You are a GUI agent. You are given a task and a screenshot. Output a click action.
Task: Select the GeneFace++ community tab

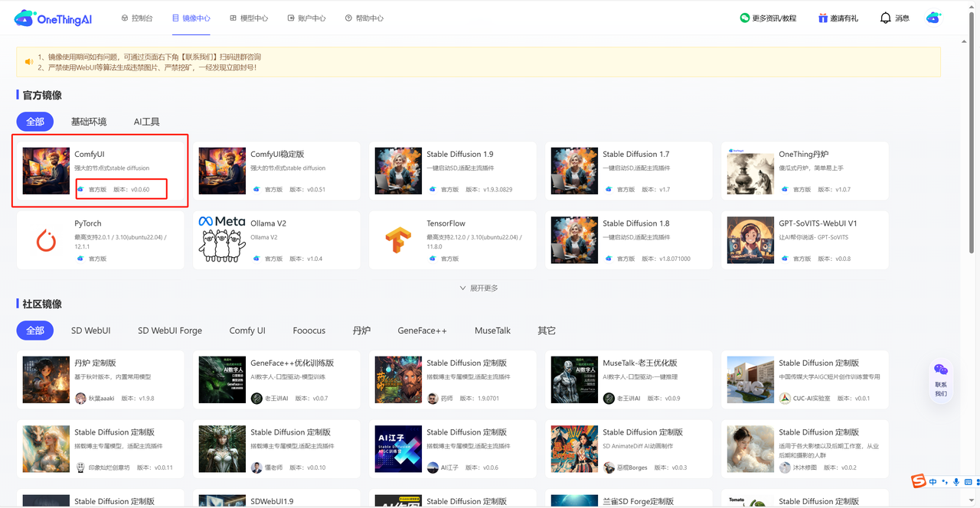(422, 331)
